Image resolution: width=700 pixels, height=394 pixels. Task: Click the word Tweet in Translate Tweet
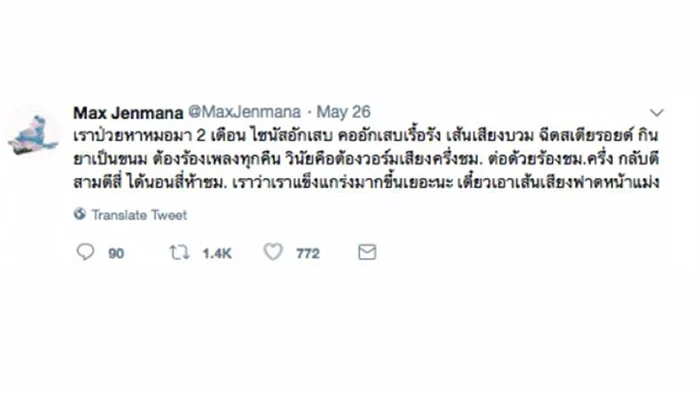click(x=169, y=215)
